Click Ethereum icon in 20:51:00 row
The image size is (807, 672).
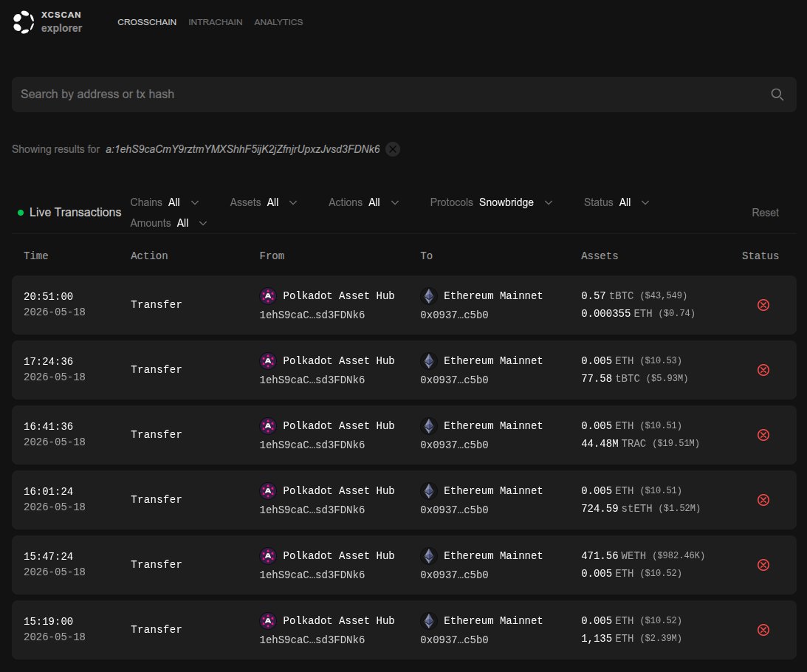pos(429,295)
